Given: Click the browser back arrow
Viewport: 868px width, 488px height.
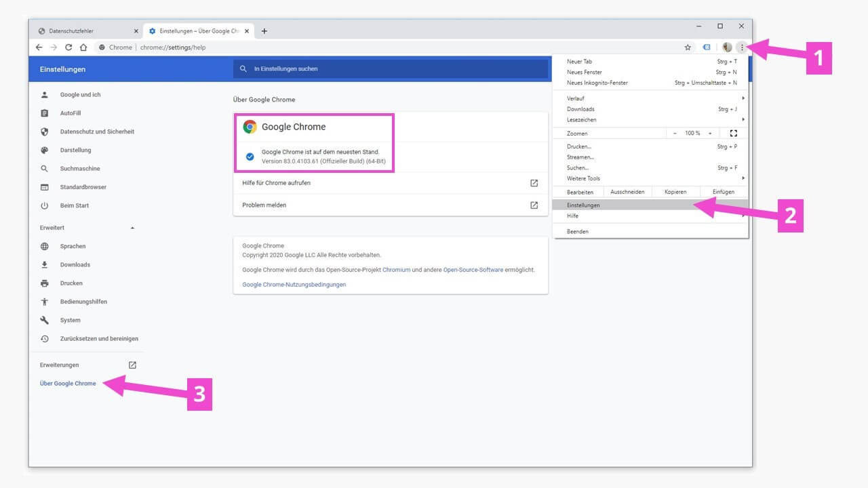Looking at the screenshot, I should click(x=39, y=47).
